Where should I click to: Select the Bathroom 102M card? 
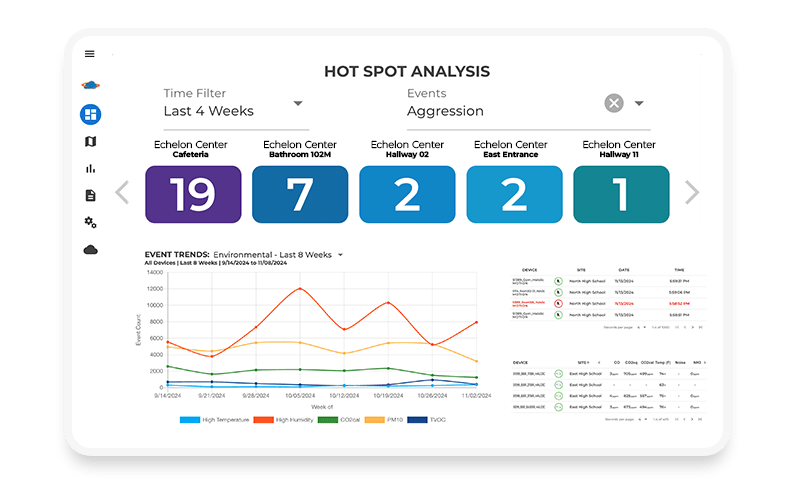tap(300, 194)
